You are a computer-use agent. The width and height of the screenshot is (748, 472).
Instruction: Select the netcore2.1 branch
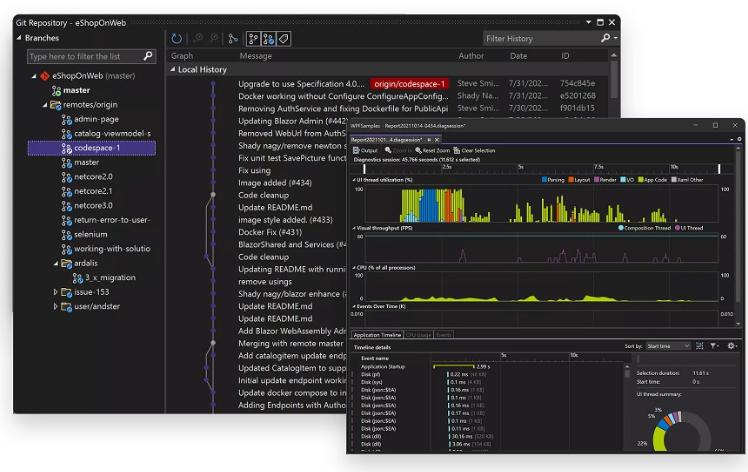pyautogui.click(x=93, y=191)
